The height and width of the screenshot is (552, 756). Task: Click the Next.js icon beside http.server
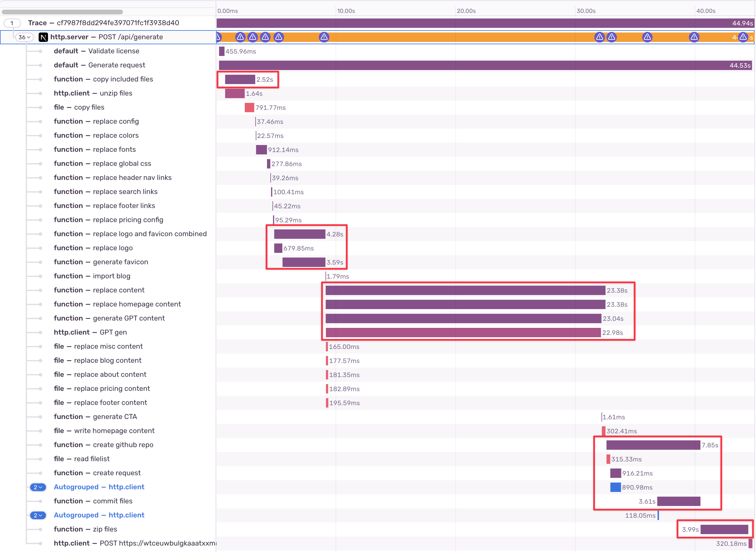point(43,37)
